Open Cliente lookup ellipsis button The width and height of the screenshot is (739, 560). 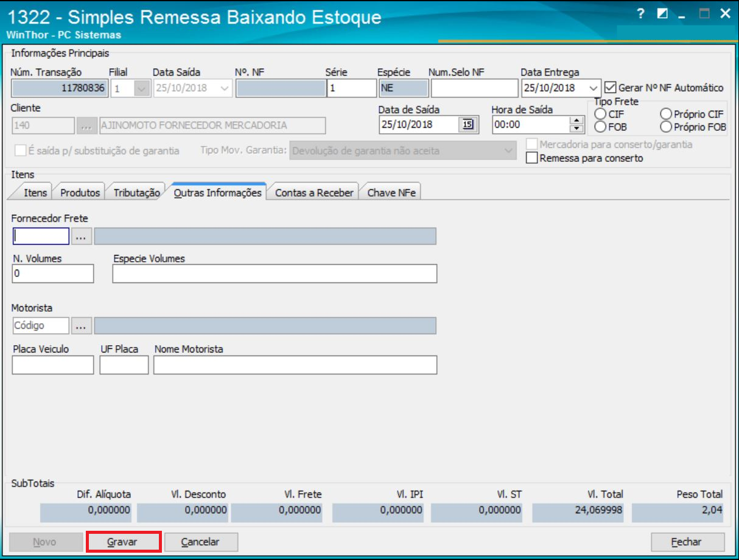[86, 126]
